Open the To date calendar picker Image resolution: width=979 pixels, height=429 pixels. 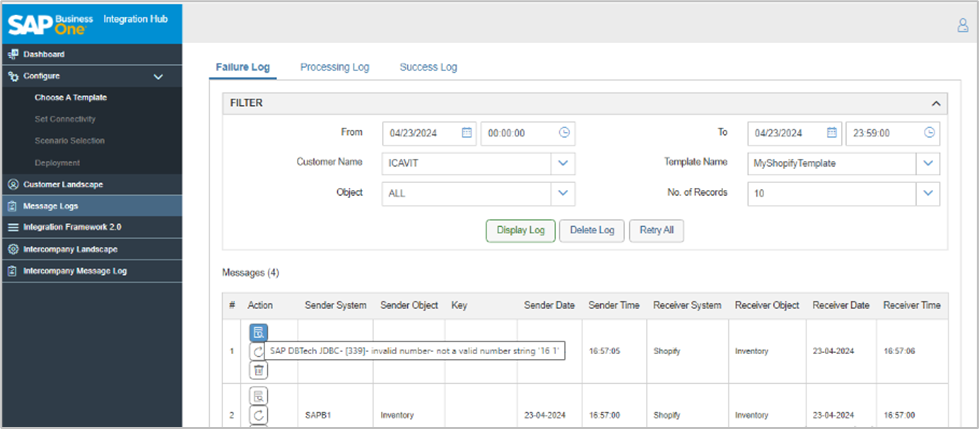pos(832,132)
